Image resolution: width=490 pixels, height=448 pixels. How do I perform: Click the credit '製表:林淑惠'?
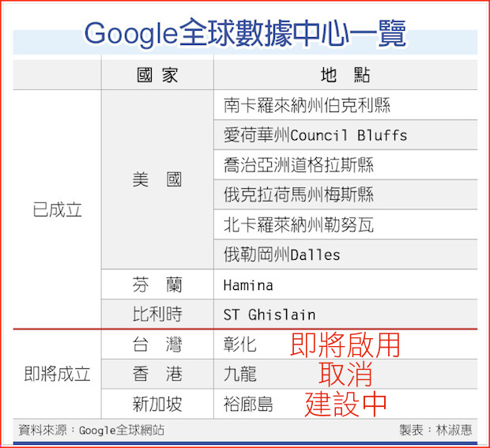[x=435, y=430]
